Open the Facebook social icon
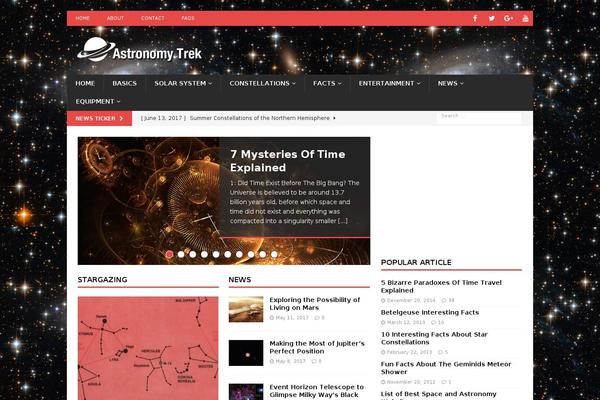The image size is (600, 400). coord(475,18)
